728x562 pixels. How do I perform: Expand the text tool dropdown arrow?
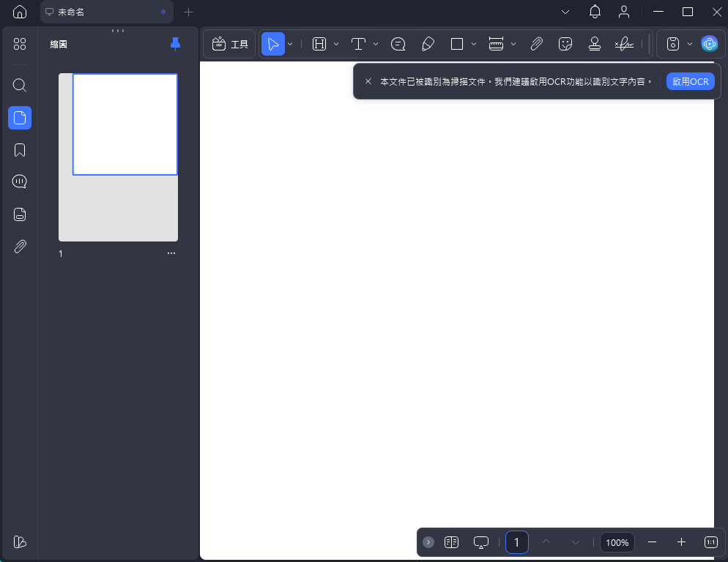coord(376,44)
